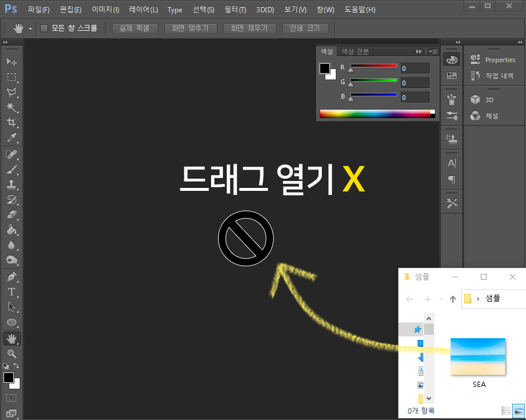Screen dimensions: 526x420
Task: Select the Blur tool
Action: [12, 245]
